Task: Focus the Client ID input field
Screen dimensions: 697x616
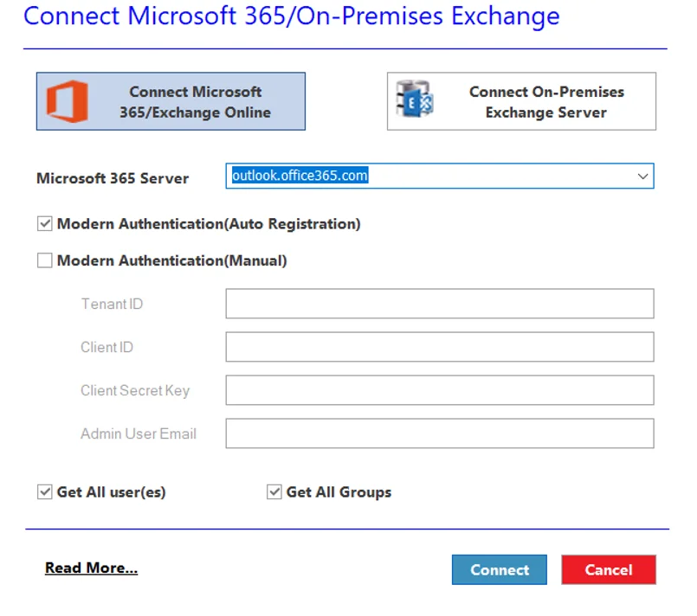Action: pyautogui.click(x=440, y=347)
